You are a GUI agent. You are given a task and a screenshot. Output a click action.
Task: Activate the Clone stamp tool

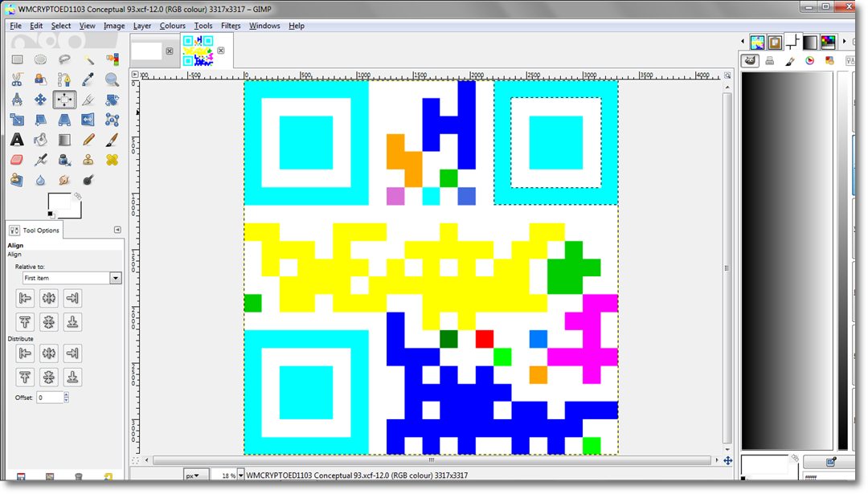[88, 160]
